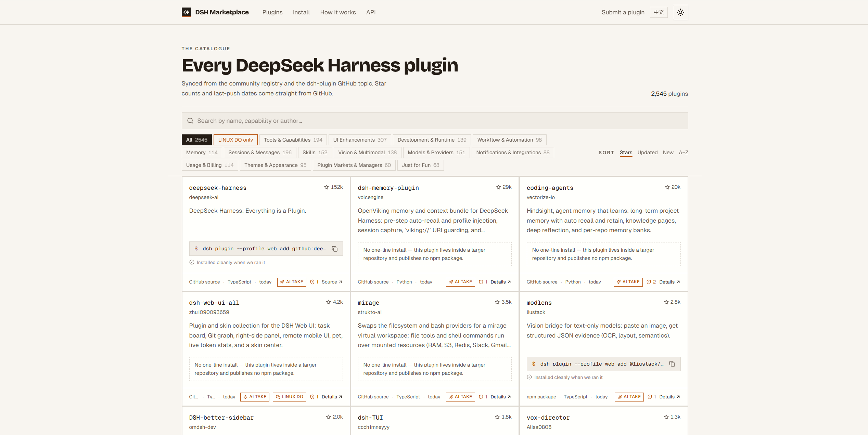Open Details for modlens

pos(669,397)
